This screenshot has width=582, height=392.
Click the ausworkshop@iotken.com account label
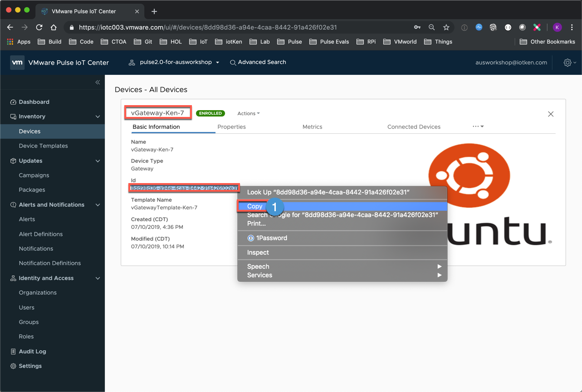(x=511, y=63)
